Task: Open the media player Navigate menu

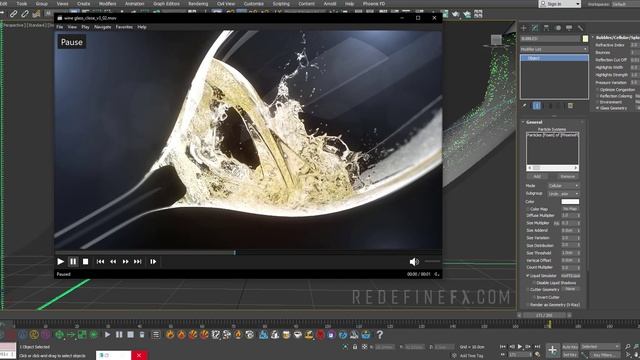Action: coord(102,27)
